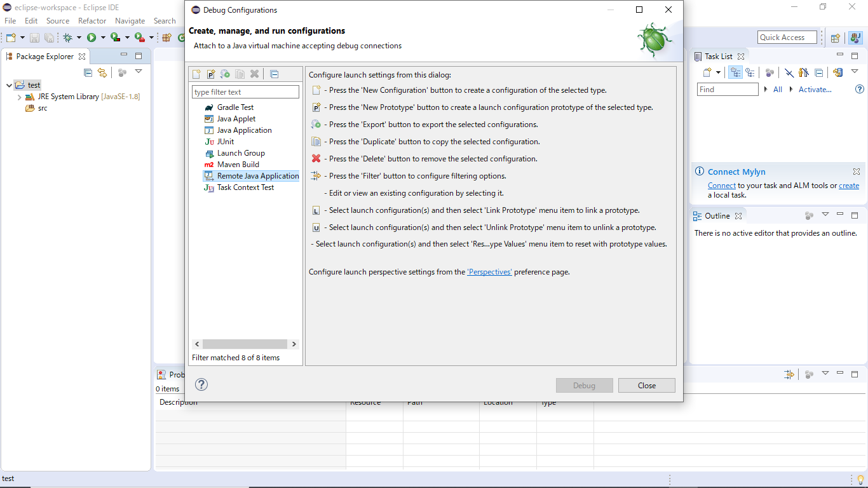Collapse All in Package Explorer toolbar

click(88, 73)
